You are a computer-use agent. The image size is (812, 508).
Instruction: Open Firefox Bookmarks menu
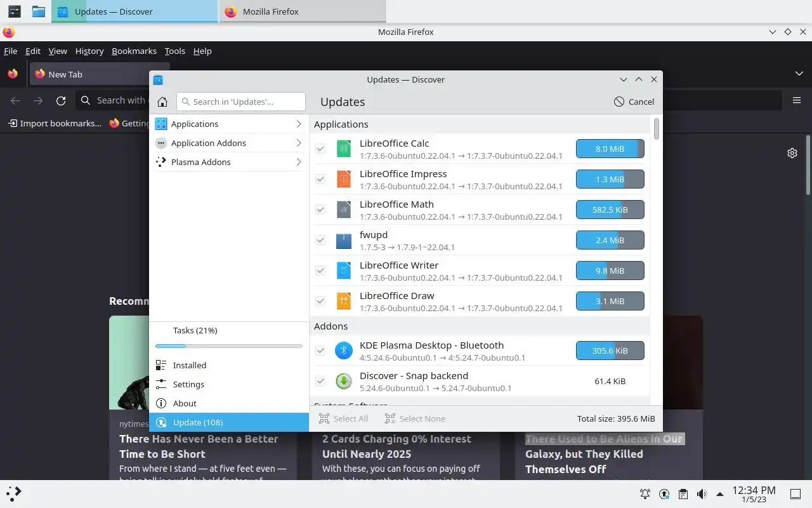click(134, 51)
